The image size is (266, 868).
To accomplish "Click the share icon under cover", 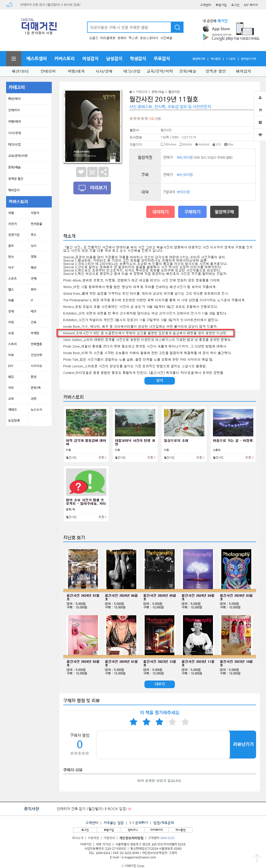I will 104,172.
